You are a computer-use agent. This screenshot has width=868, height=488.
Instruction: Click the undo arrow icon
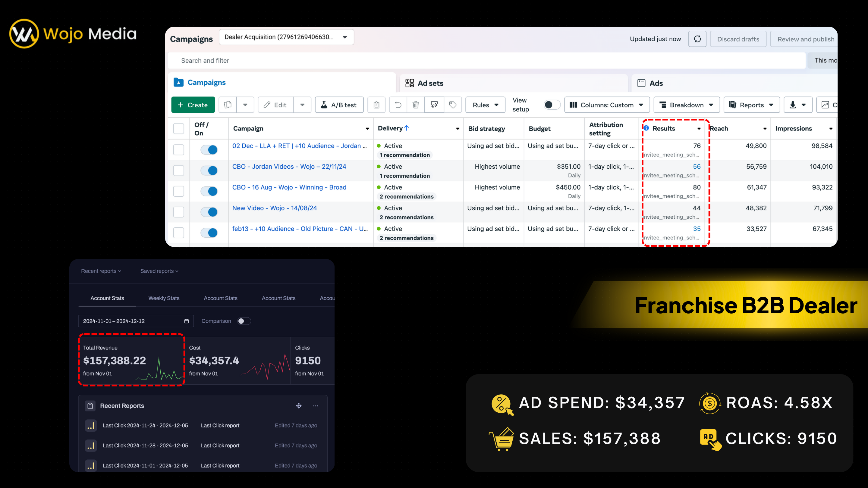398,105
